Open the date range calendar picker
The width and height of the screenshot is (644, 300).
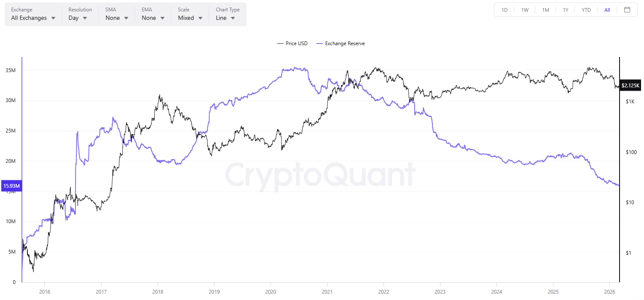tap(628, 9)
